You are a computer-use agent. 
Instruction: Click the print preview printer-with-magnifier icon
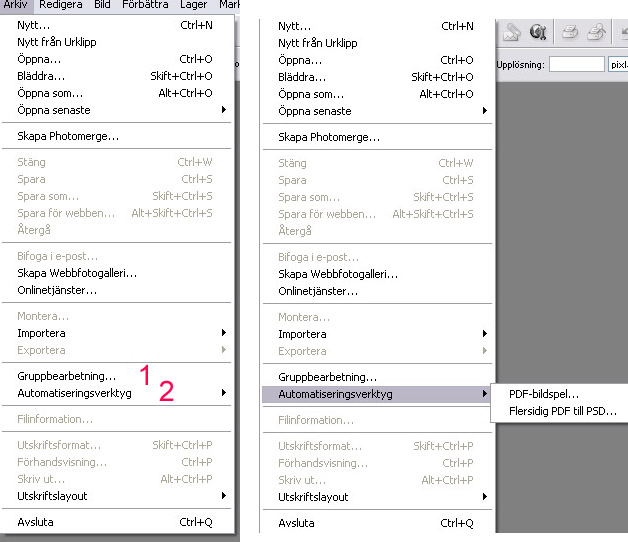coord(596,32)
